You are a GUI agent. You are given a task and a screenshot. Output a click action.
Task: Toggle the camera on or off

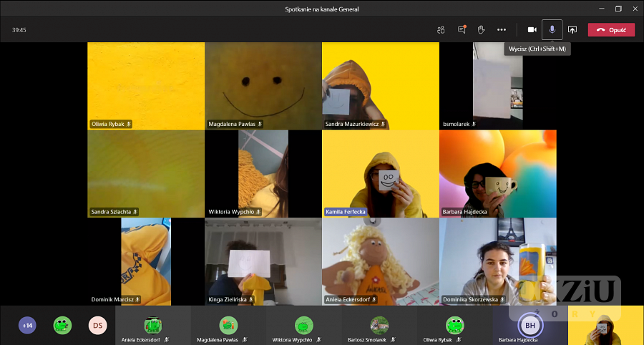532,29
